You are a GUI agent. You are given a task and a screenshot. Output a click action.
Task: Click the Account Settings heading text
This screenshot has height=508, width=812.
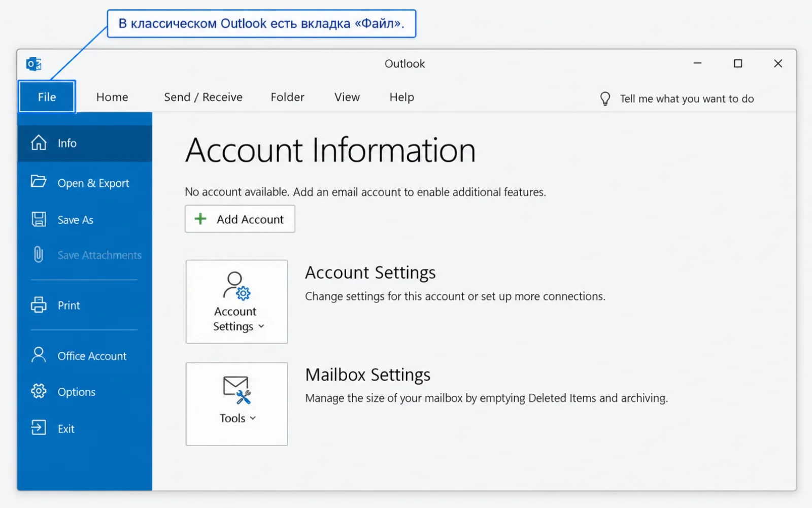click(370, 273)
